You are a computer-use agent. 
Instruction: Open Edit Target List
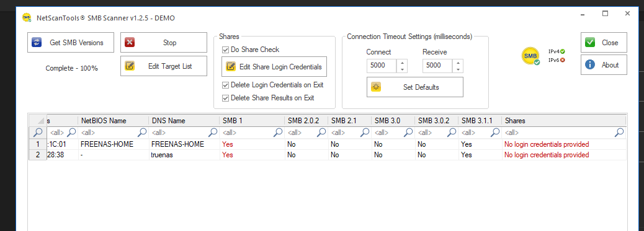pos(164,66)
